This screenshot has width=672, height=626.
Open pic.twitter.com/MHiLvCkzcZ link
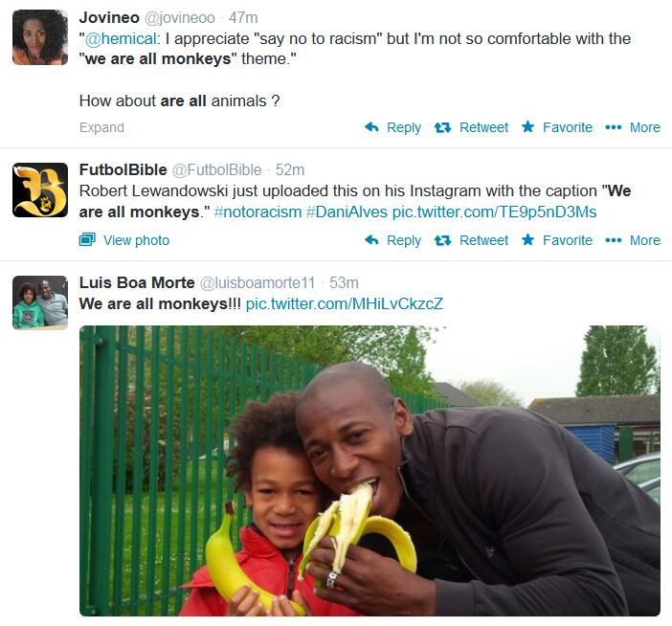click(345, 303)
